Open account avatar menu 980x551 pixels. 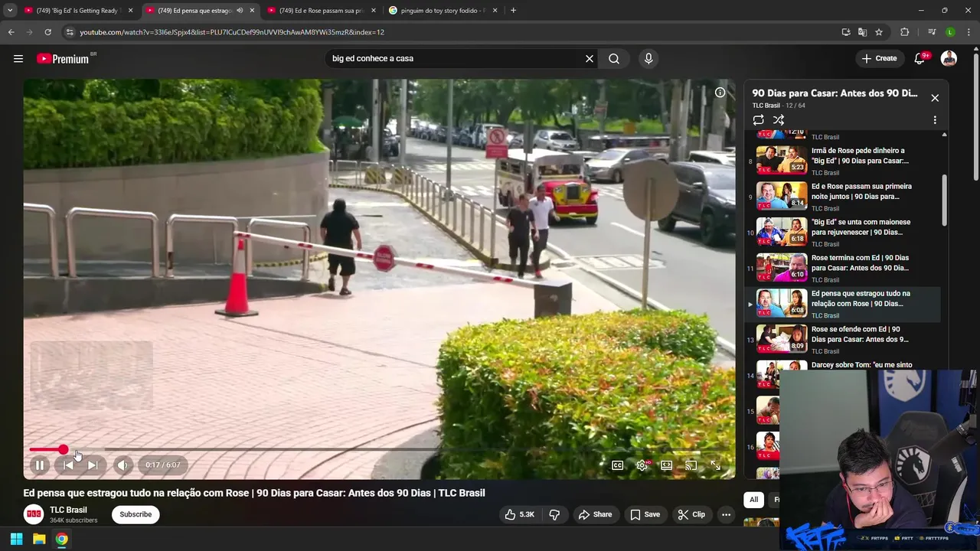pyautogui.click(x=949, y=58)
